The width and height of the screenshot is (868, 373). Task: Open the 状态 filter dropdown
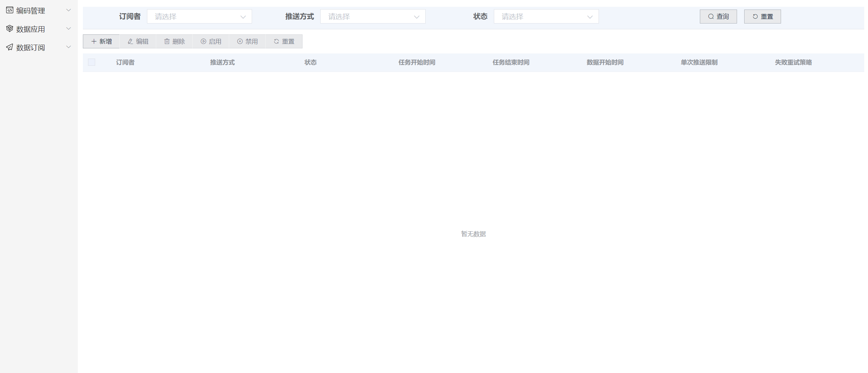(x=546, y=17)
